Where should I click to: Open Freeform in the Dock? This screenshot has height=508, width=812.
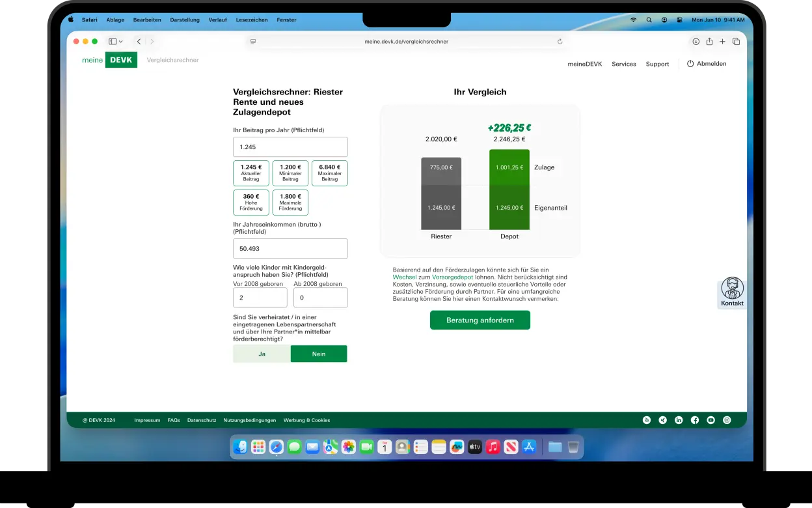pyautogui.click(x=457, y=447)
